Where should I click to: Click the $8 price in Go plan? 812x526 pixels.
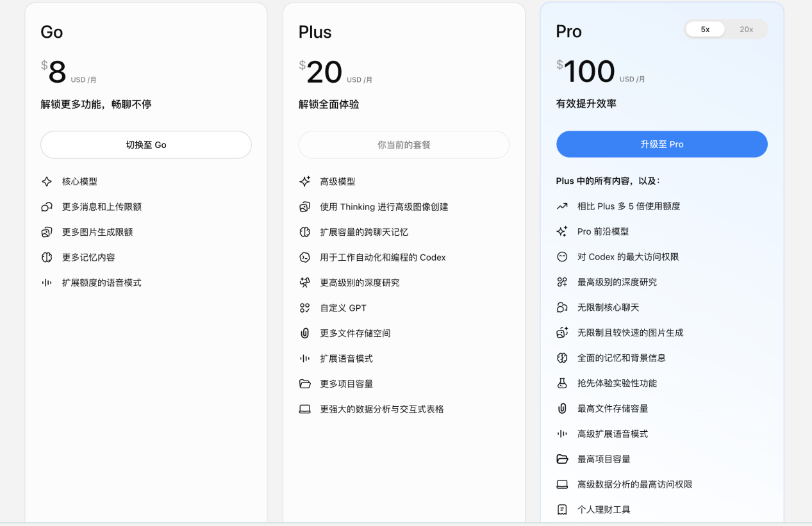54,72
